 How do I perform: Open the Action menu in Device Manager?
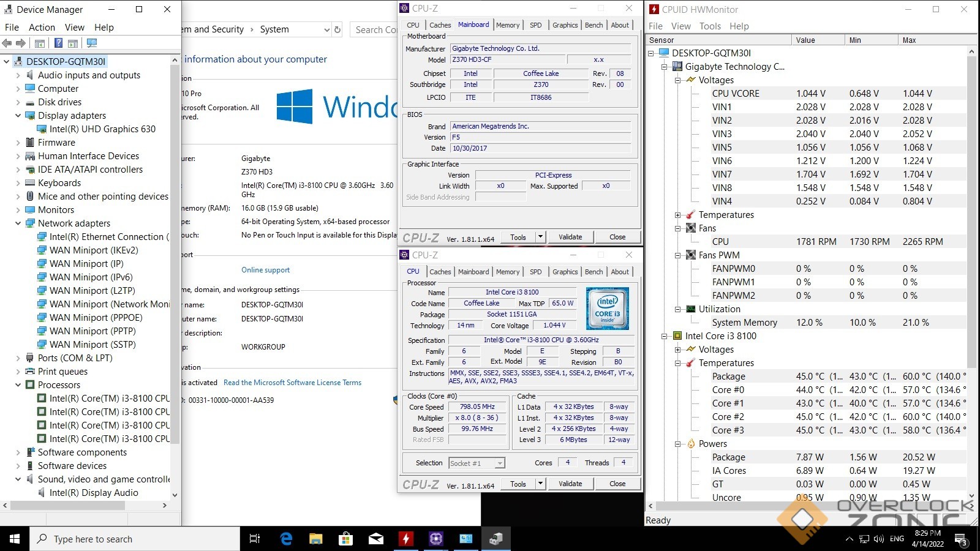click(x=42, y=28)
